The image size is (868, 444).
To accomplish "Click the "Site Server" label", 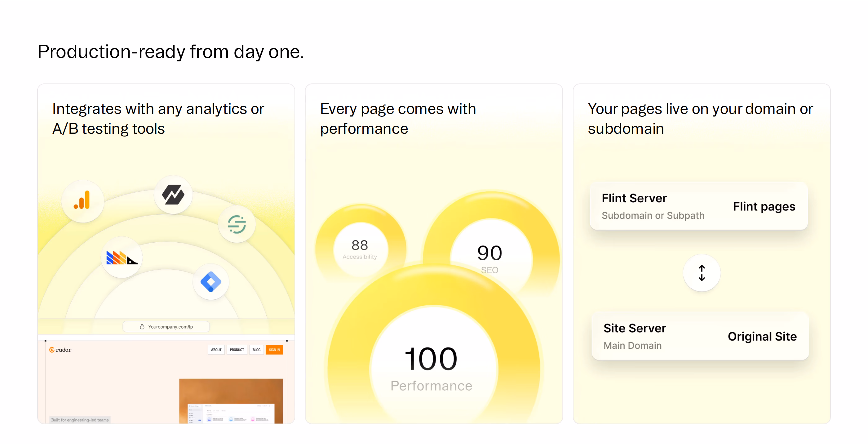I will tap(635, 328).
